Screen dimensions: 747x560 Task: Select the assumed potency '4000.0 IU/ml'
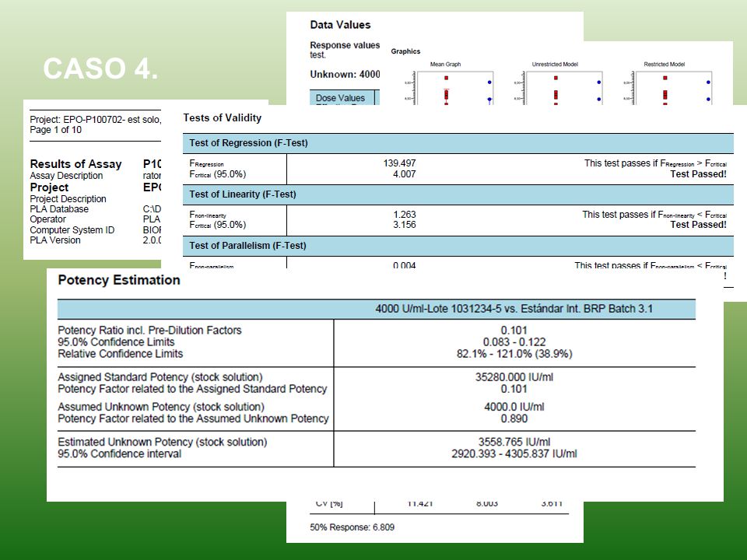pyautogui.click(x=514, y=407)
